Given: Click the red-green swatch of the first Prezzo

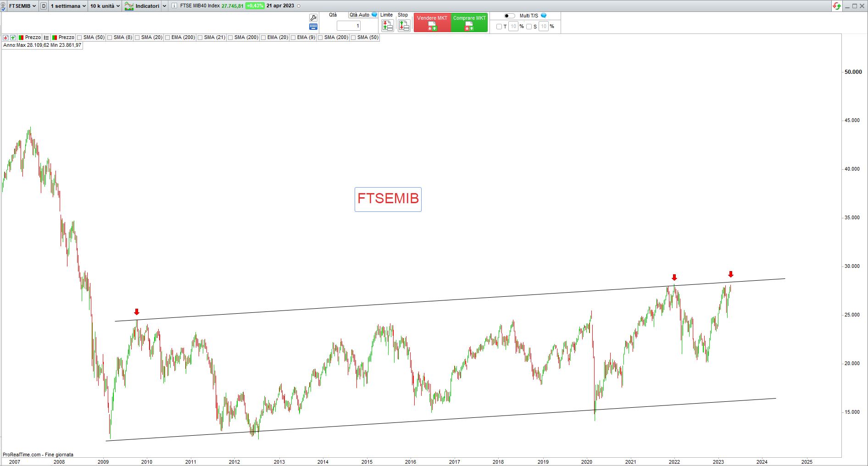Looking at the screenshot, I should (x=21, y=38).
